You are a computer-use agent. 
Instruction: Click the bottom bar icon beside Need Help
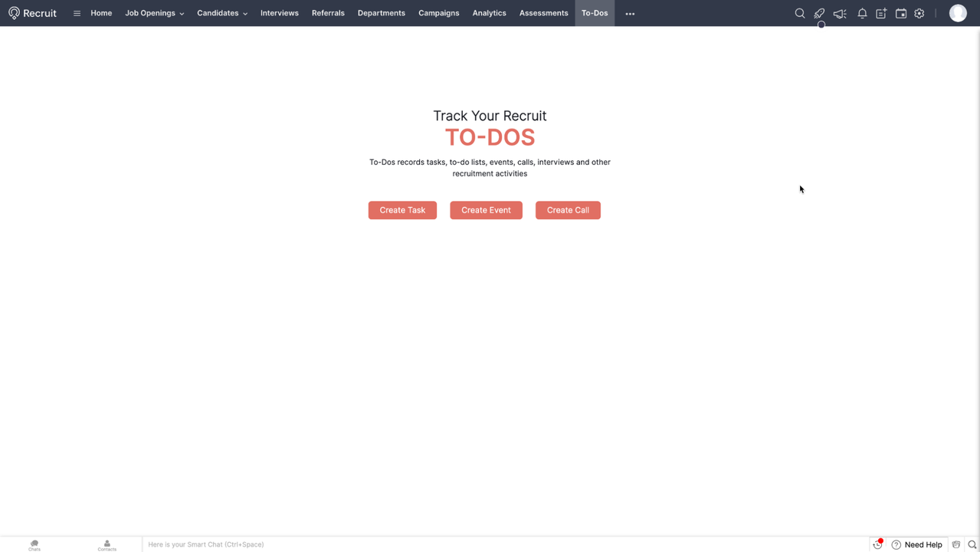[956, 544]
